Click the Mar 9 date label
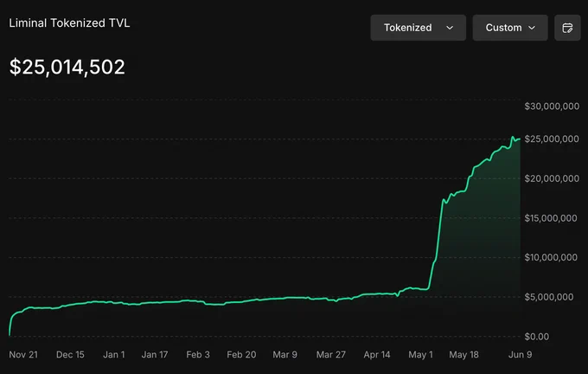The height and width of the screenshot is (374, 588). [x=285, y=354]
